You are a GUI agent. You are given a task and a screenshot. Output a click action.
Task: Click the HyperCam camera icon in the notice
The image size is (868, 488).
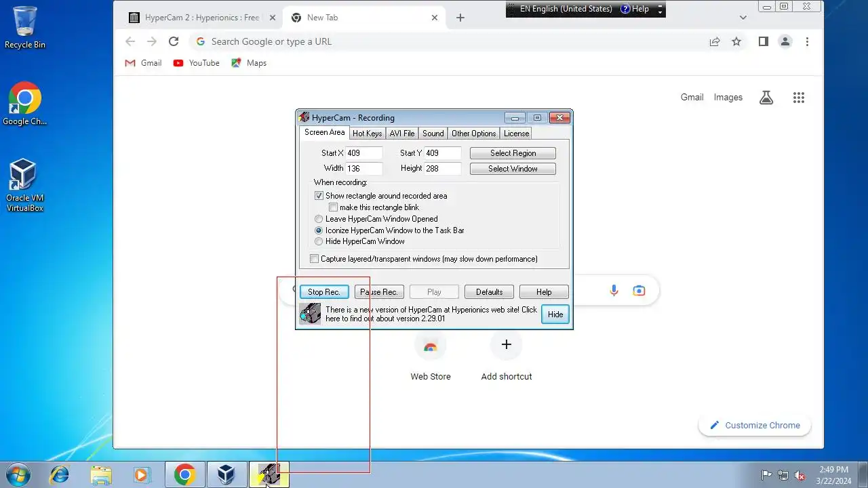[x=310, y=314]
